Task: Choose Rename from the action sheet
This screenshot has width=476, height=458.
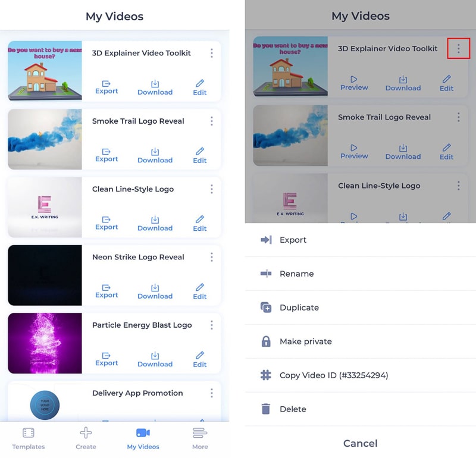Action: (296, 274)
